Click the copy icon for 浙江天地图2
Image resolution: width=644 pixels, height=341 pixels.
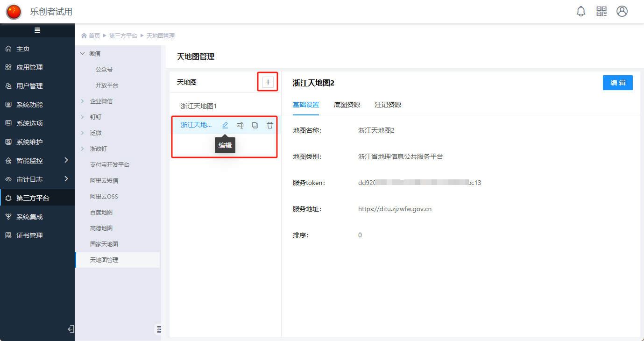[255, 125]
